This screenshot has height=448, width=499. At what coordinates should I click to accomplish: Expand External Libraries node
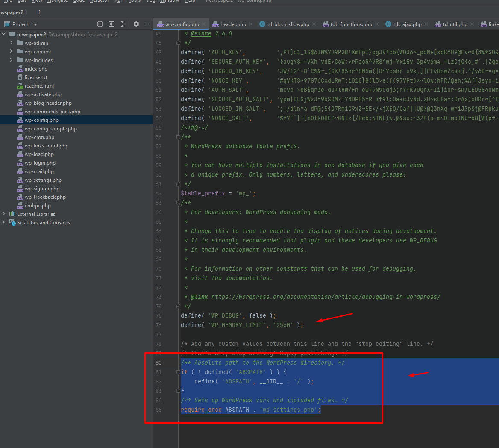click(4, 214)
